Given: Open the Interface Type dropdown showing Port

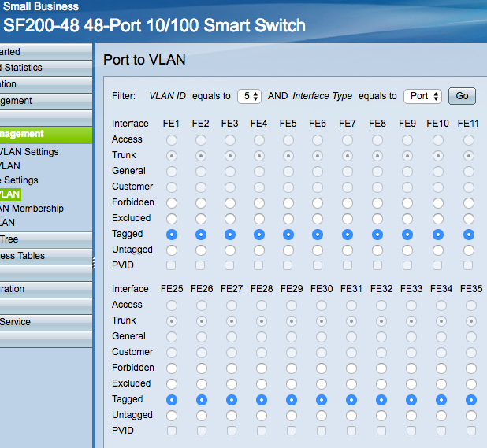Looking at the screenshot, I should 422,96.
